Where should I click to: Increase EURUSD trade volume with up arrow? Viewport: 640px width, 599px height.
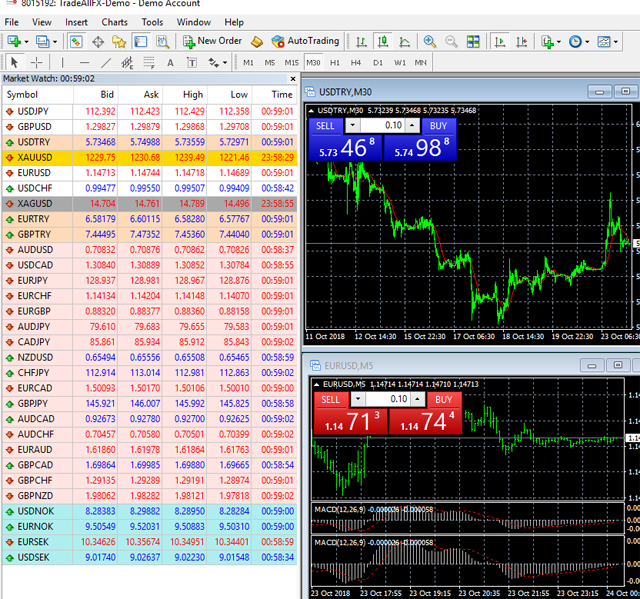click(x=418, y=399)
